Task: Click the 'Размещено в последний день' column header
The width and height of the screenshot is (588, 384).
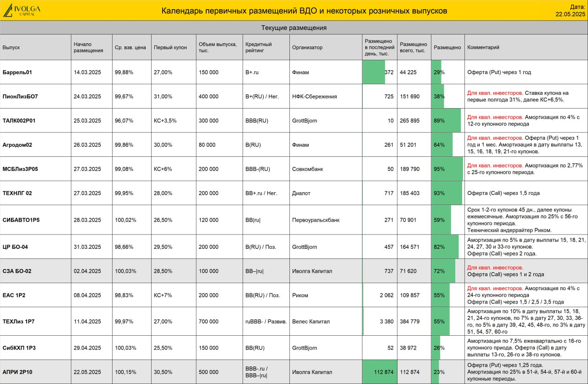Action: coord(379,47)
